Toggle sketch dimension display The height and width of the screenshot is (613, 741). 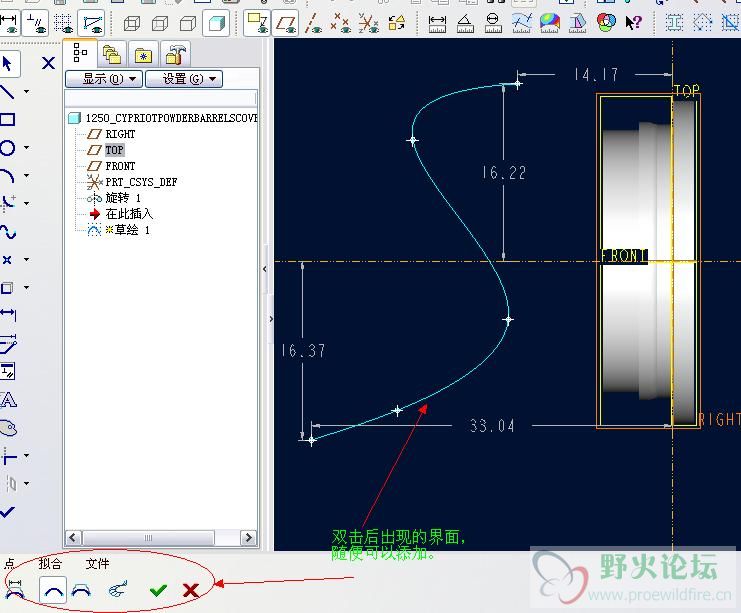click(x=9, y=23)
